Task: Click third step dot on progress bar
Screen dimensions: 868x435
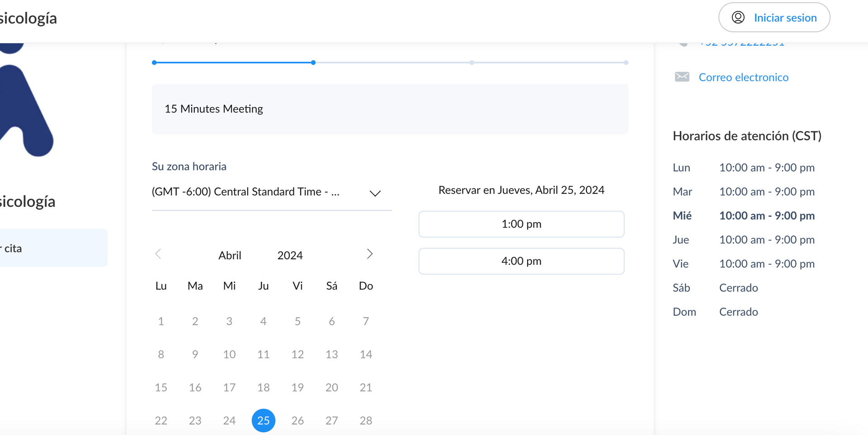Action: tap(472, 63)
